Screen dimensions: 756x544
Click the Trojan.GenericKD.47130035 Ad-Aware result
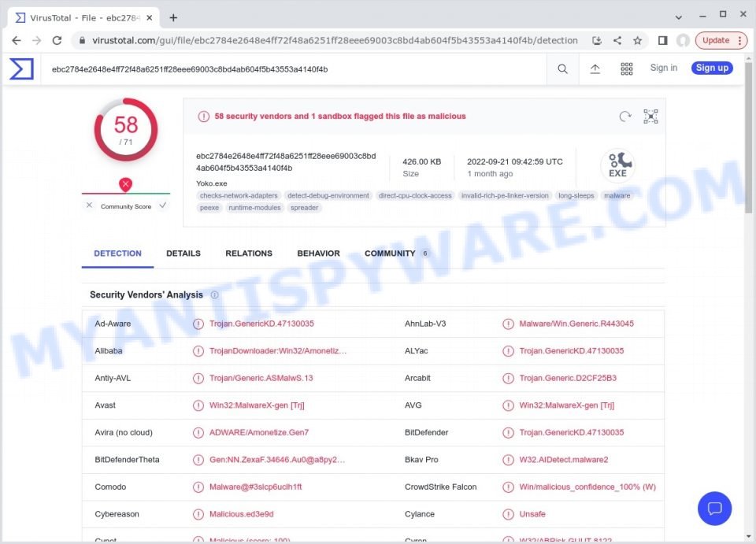pos(261,324)
